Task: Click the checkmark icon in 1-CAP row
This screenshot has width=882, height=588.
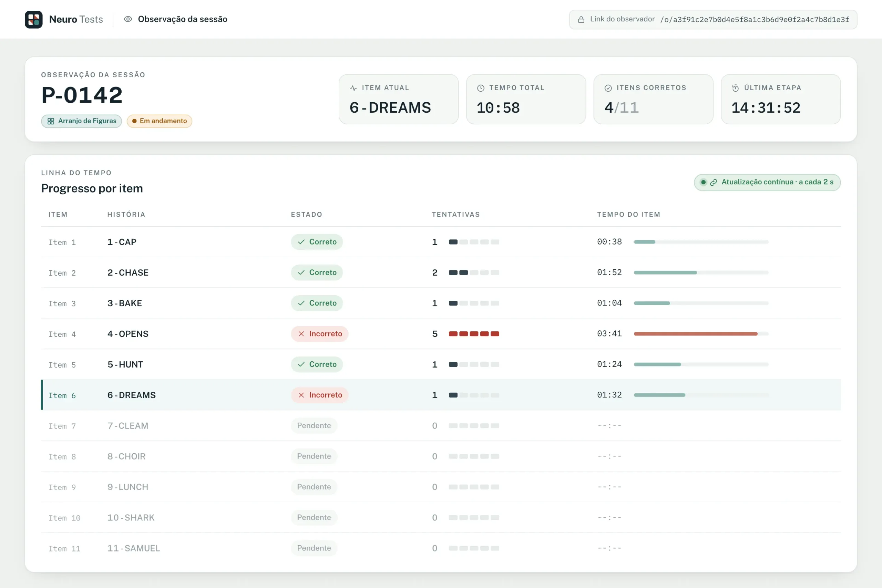Action: (x=301, y=242)
